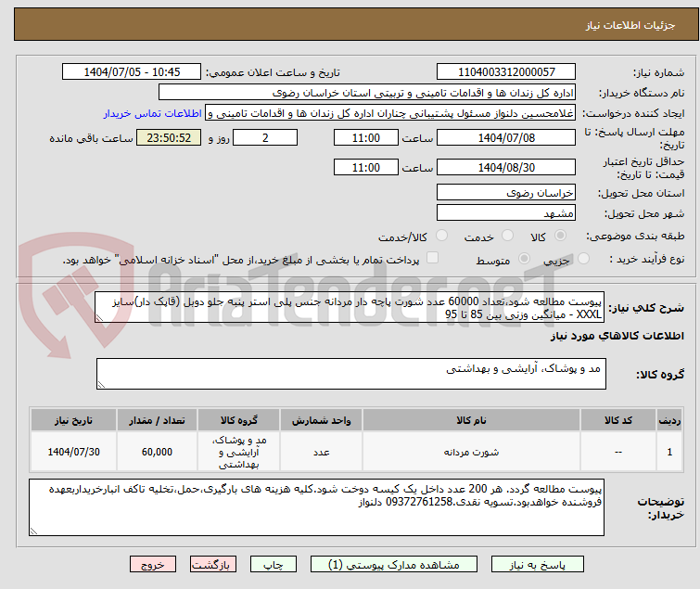Select the کالا radio button
The width and height of the screenshot is (700, 589).
pos(560,236)
